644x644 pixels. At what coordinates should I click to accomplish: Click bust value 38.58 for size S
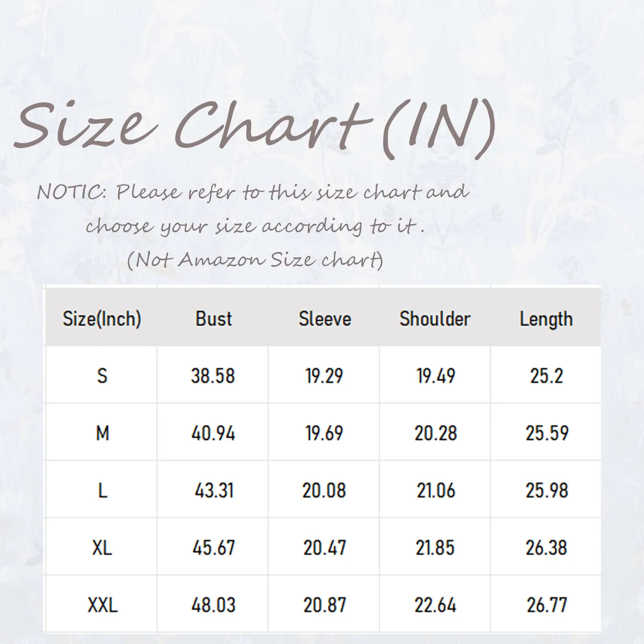pos(213,376)
